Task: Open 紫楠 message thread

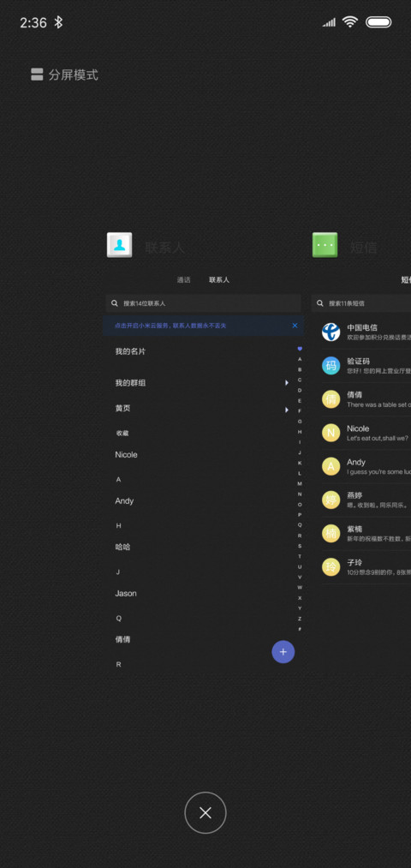Action: click(366, 534)
